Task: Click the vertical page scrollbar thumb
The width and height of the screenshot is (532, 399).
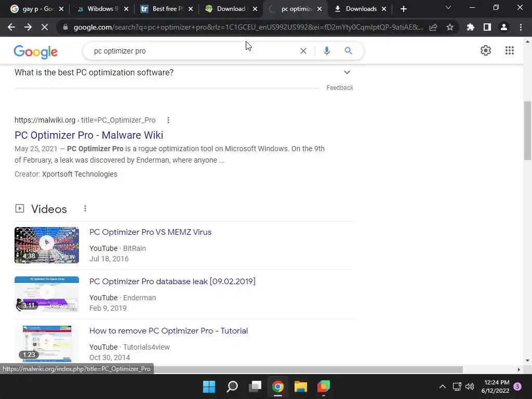Action: click(x=527, y=130)
